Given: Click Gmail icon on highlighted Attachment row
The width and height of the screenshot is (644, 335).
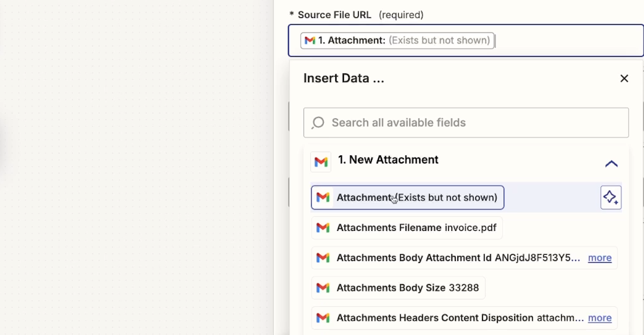Looking at the screenshot, I should (323, 197).
